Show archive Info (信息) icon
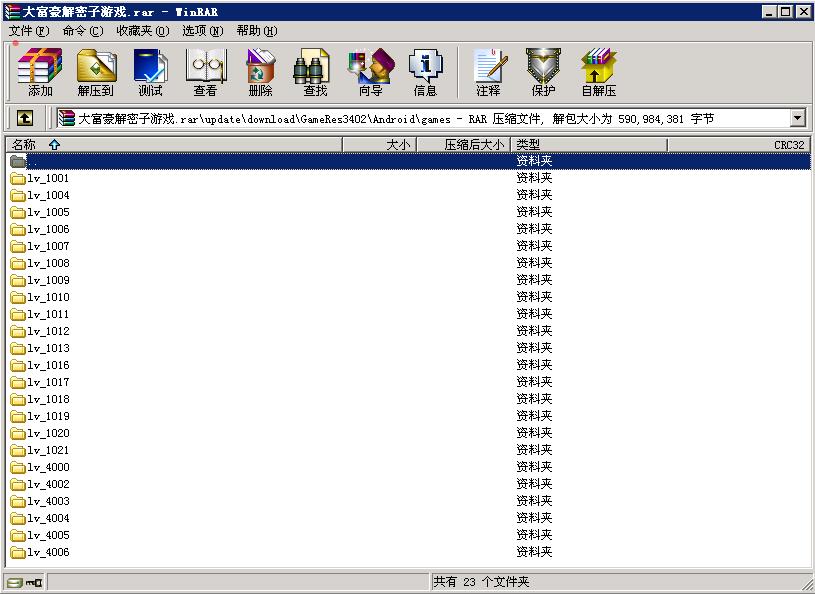Screen dimensions: 815x594 [425, 72]
